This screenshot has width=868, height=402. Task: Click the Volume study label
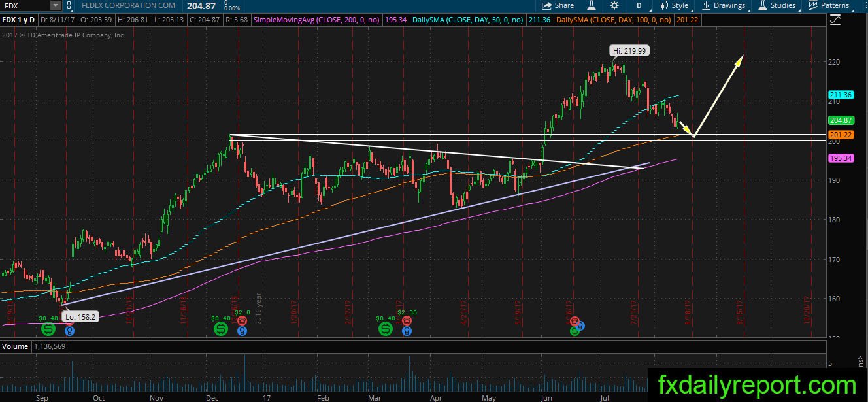[14, 345]
